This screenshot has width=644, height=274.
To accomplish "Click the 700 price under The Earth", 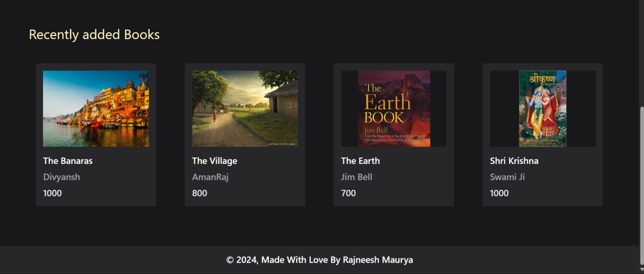I will point(348,193).
